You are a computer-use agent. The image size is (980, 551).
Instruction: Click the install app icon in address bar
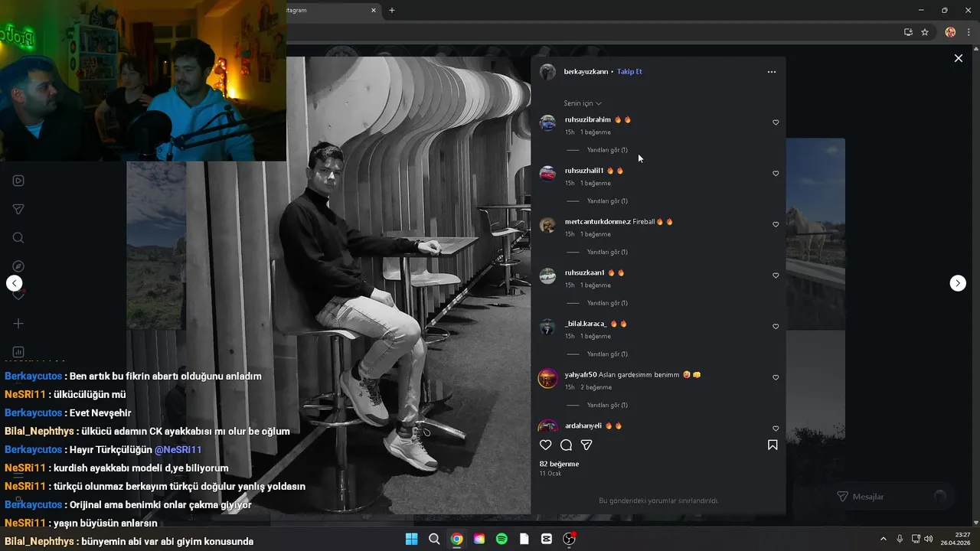tap(908, 32)
